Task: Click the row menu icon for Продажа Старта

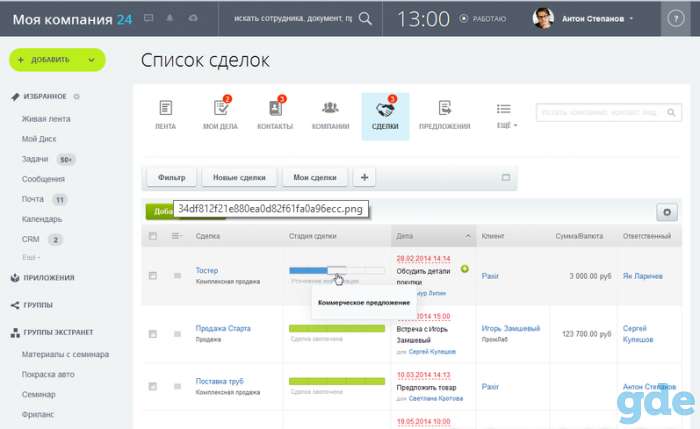Action: [x=177, y=334]
